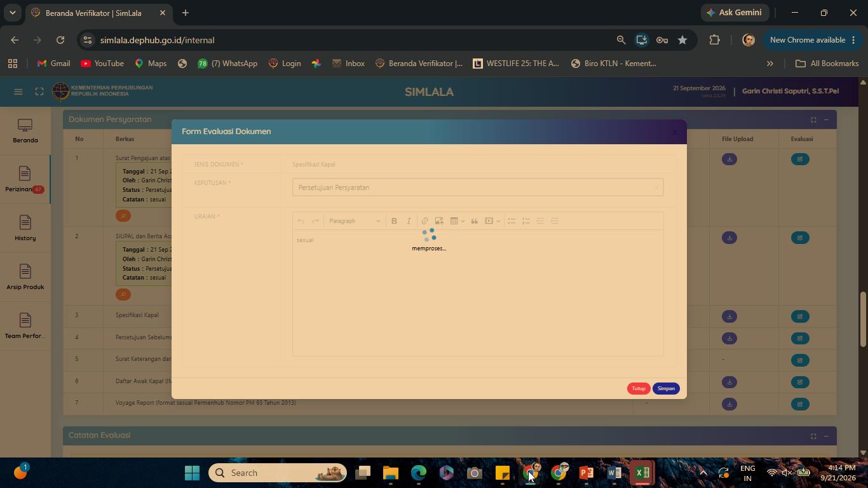The width and height of the screenshot is (868, 488).
Task: Insert link using the editor toolbar
Action: coord(424,221)
